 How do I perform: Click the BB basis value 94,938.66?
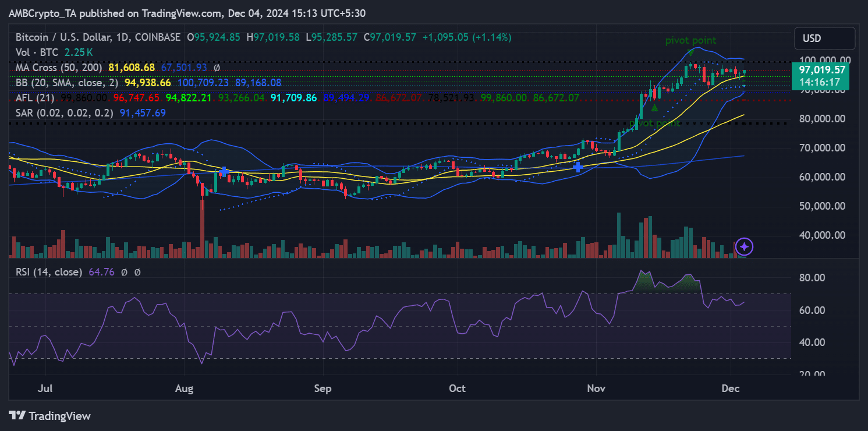(x=148, y=83)
